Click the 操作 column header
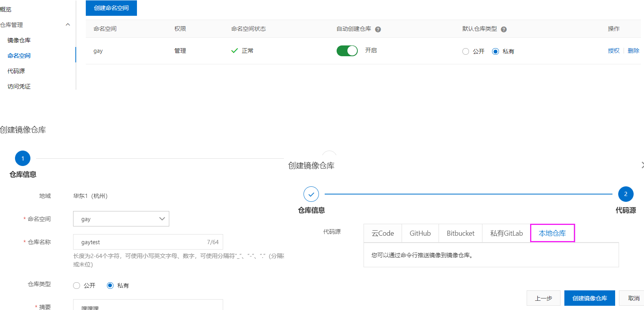This screenshot has height=310, width=644. pos(614,29)
